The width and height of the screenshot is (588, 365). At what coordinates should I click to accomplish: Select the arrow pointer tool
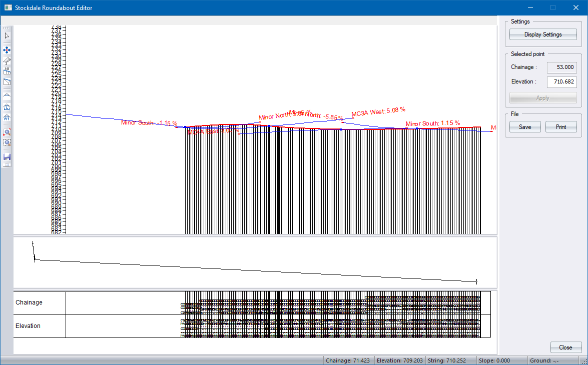[7, 36]
